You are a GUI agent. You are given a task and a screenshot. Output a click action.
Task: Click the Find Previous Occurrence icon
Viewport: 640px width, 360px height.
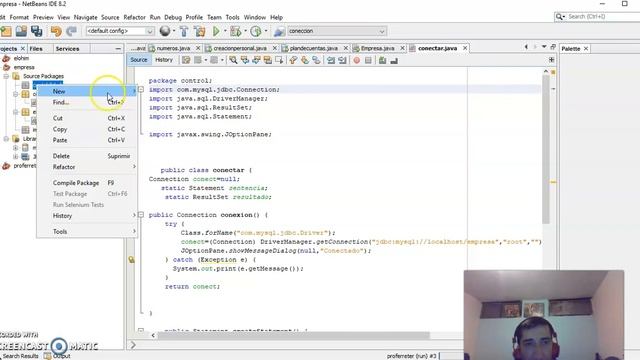tap(245, 60)
